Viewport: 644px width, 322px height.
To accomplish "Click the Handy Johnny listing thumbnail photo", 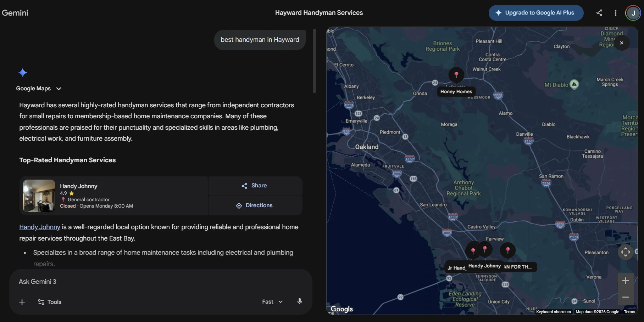I will tap(38, 196).
